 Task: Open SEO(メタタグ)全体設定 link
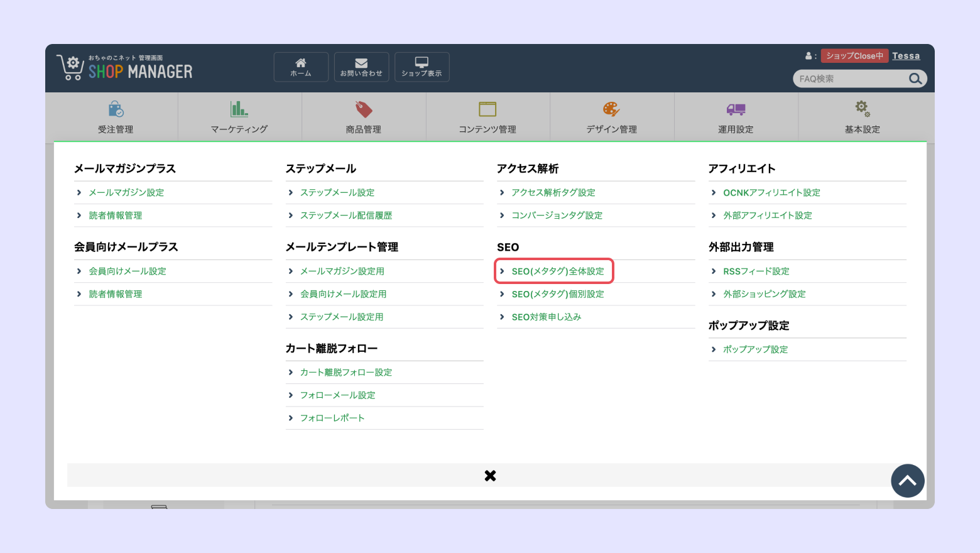coord(558,271)
